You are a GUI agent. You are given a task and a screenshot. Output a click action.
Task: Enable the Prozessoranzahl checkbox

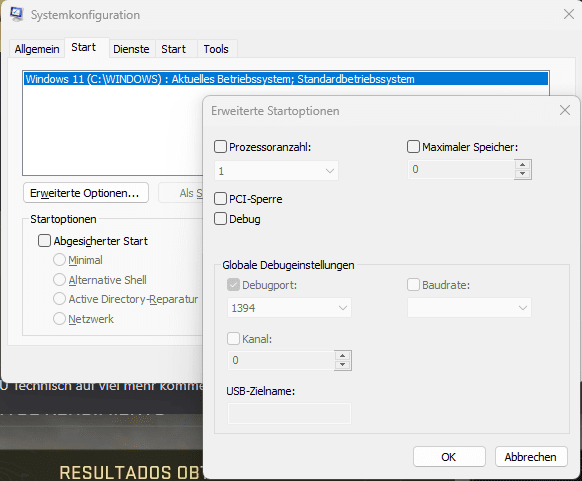pos(220,147)
